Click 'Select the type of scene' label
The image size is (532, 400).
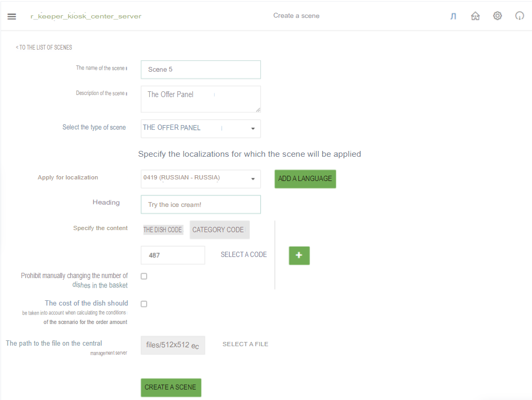(x=94, y=127)
